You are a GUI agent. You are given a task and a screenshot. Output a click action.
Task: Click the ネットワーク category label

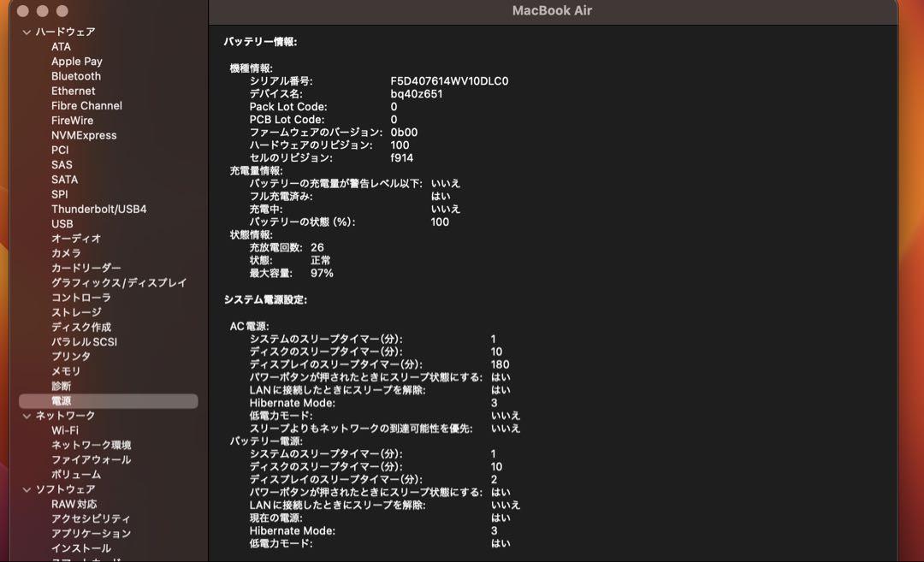pyautogui.click(x=65, y=416)
